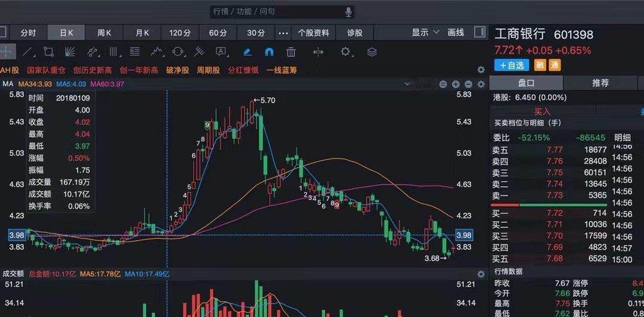Screen dimensions: 644x317
Task: Switch to the 盘口 order book tab
Action: 526,83
